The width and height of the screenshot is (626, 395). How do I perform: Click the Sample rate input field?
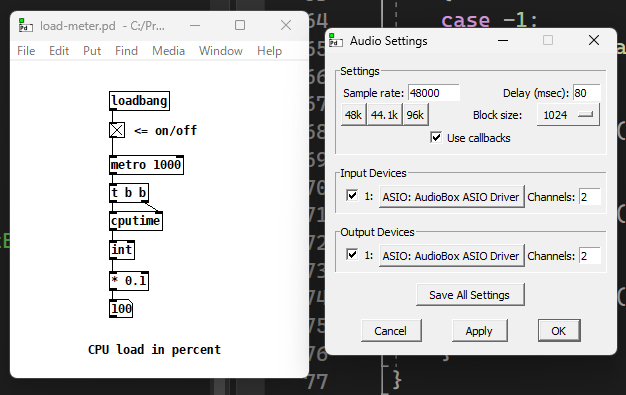(x=434, y=93)
